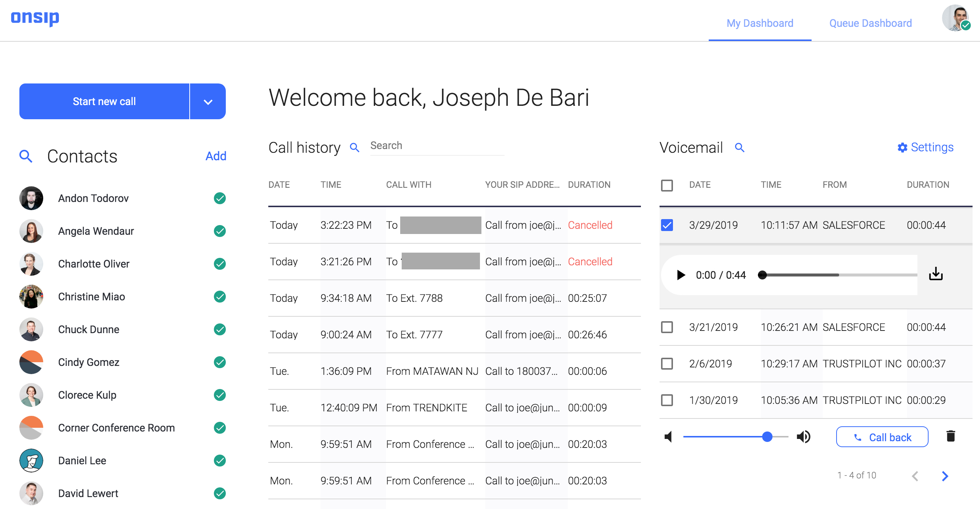Expand the Start new call dropdown
This screenshot has height=509, width=980.
(x=207, y=101)
